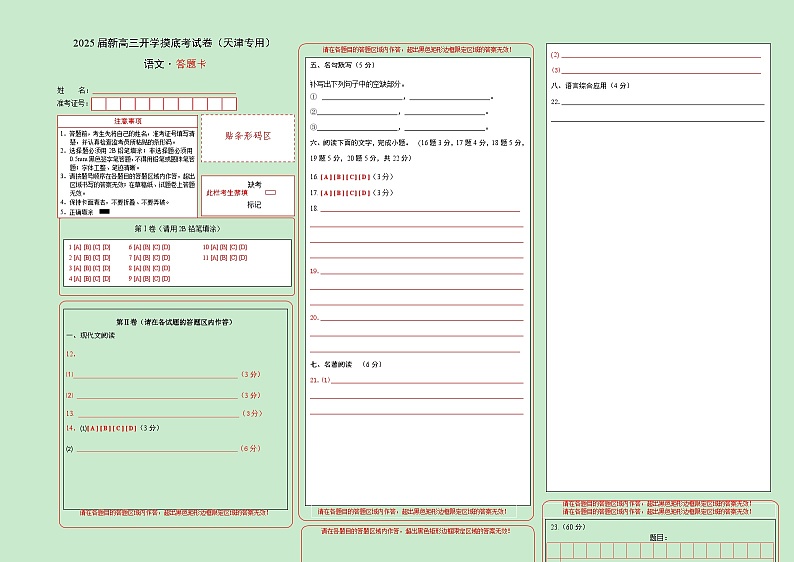Select option [A] for question 11
This screenshot has height=562, width=794.
coord(213,257)
